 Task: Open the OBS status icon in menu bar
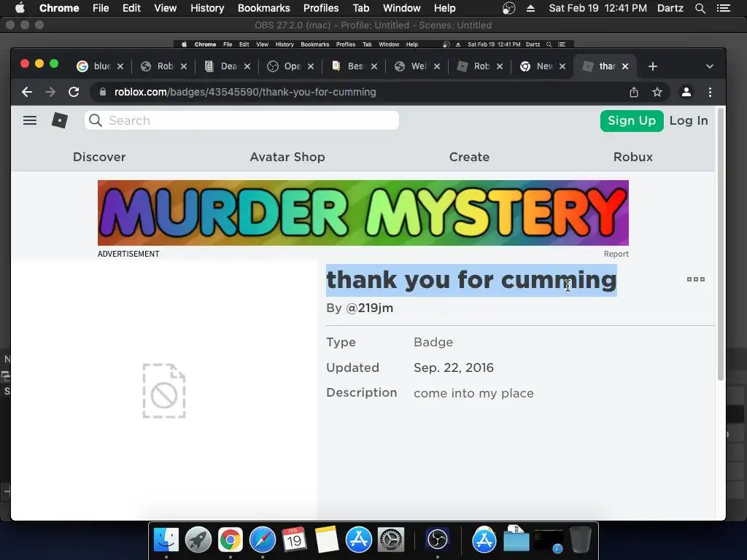click(508, 8)
